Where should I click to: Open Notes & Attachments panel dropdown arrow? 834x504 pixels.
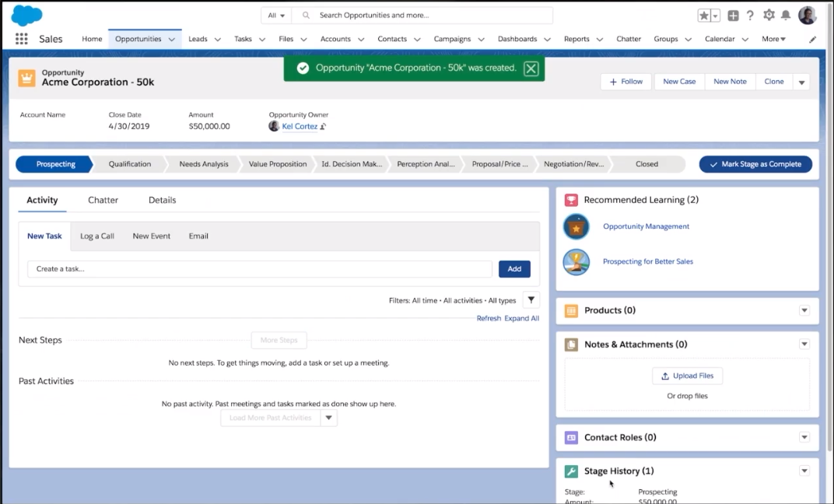click(804, 345)
